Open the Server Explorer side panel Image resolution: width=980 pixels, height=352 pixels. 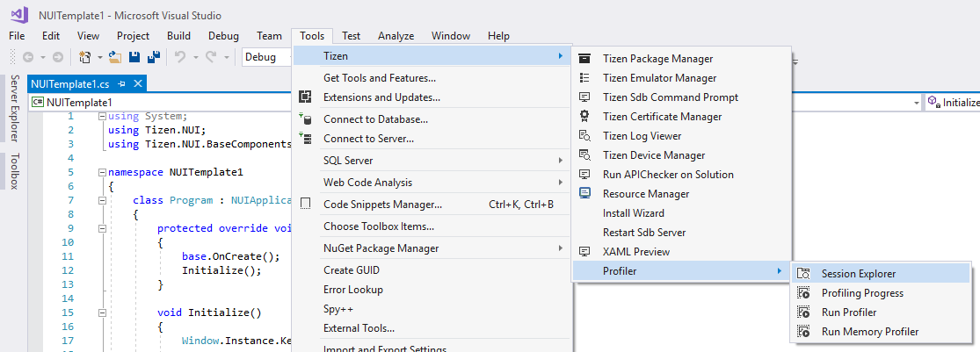click(14, 109)
